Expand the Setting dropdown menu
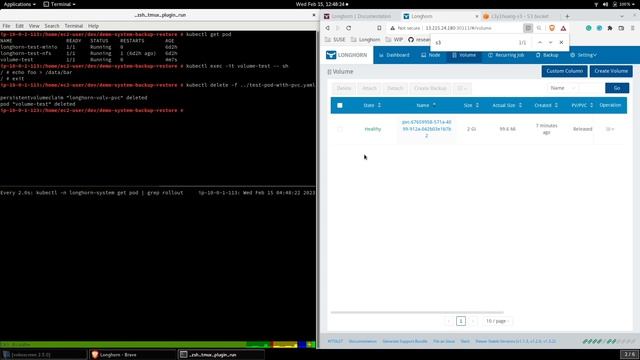This screenshot has width=640, height=360. click(583, 55)
